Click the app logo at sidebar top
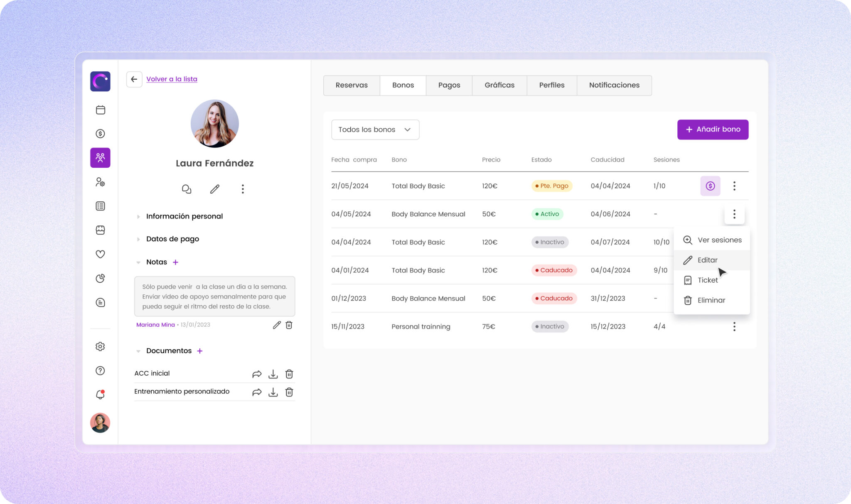This screenshot has height=504, width=851. [x=100, y=81]
